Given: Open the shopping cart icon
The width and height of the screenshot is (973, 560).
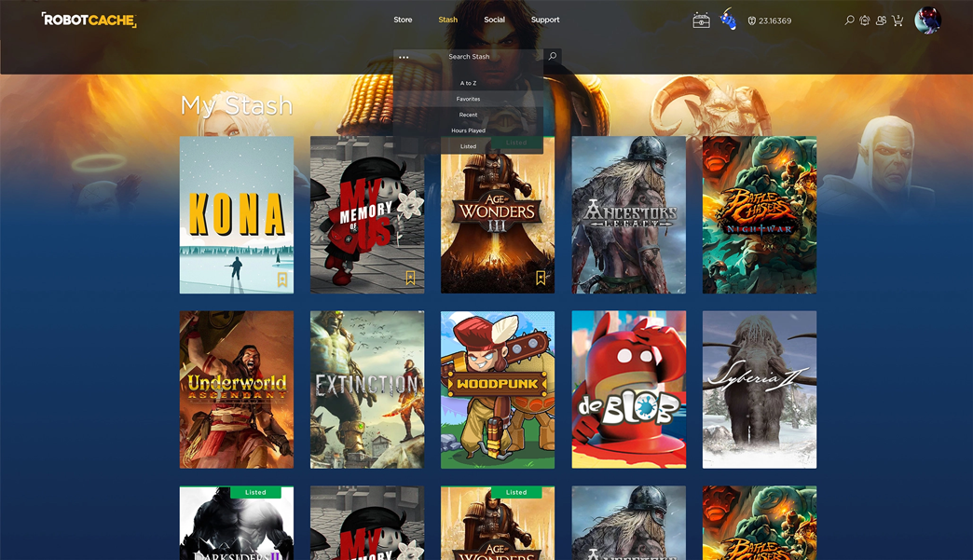Looking at the screenshot, I should (x=898, y=20).
